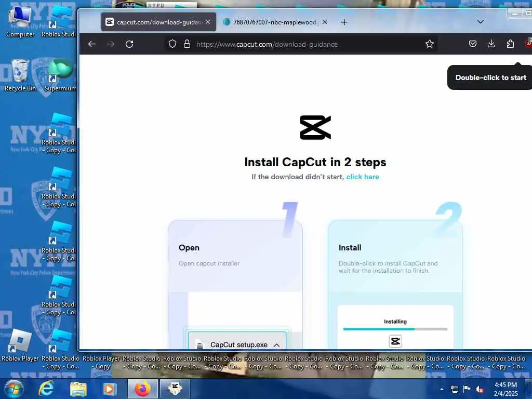This screenshot has height=399, width=532.
Task: Click the 'Double-click to start' tooltip
Action: pos(490,77)
